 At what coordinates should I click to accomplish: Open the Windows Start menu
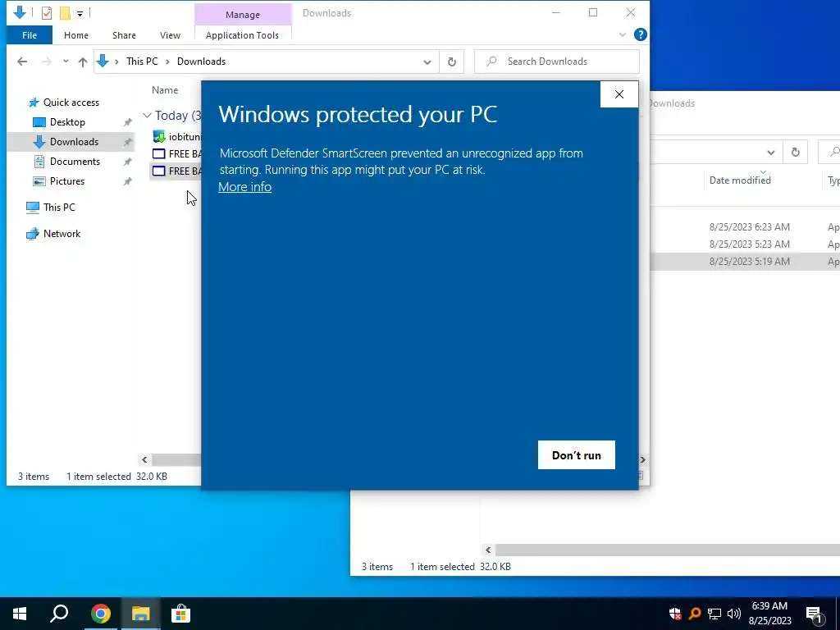(x=20, y=614)
